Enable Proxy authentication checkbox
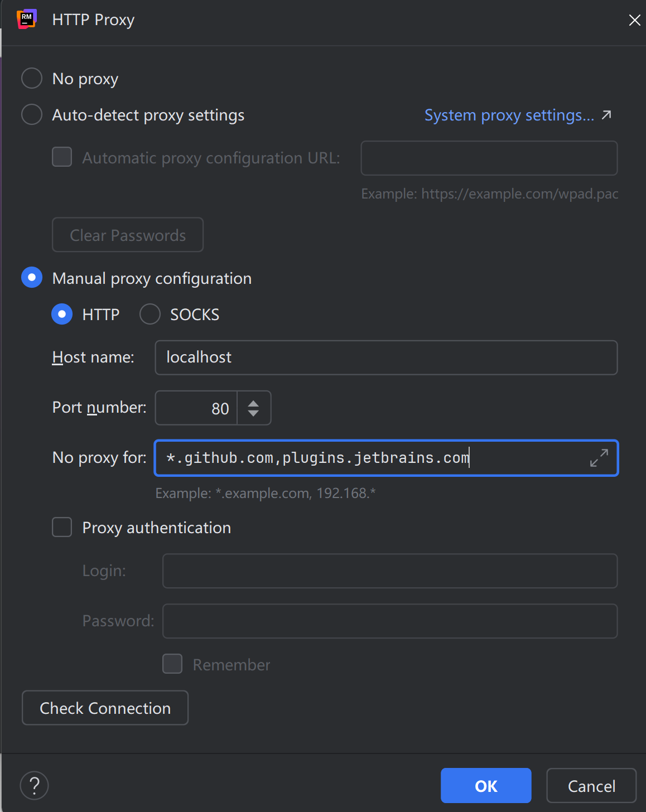 click(62, 527)
